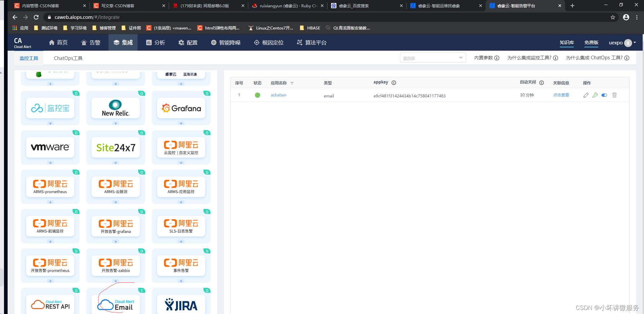This screenshot has width=644, height=314.
Task: Click the CA Cloud Alert logo
Action: point(23,43)
